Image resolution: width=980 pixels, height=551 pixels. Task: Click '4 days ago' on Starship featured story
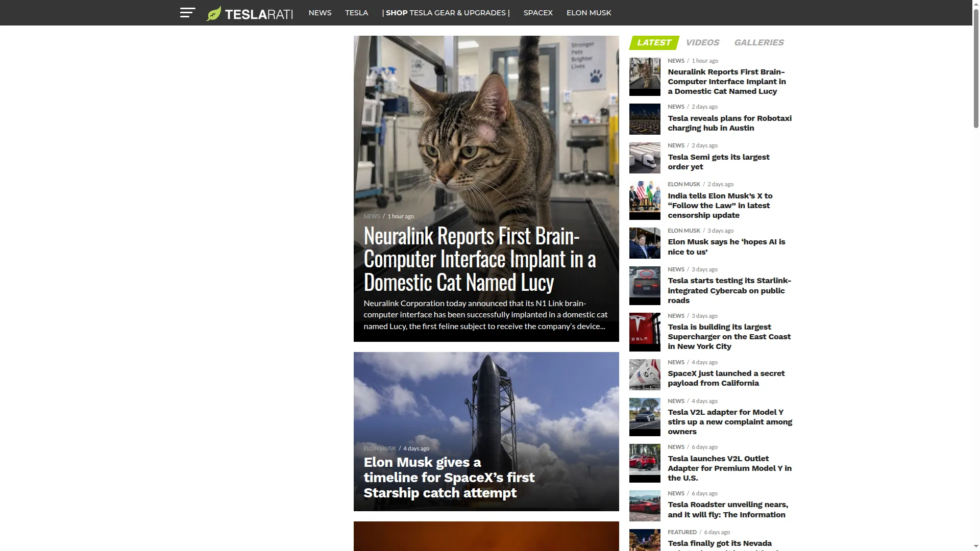pyautogui.click(x=416, y=448)
